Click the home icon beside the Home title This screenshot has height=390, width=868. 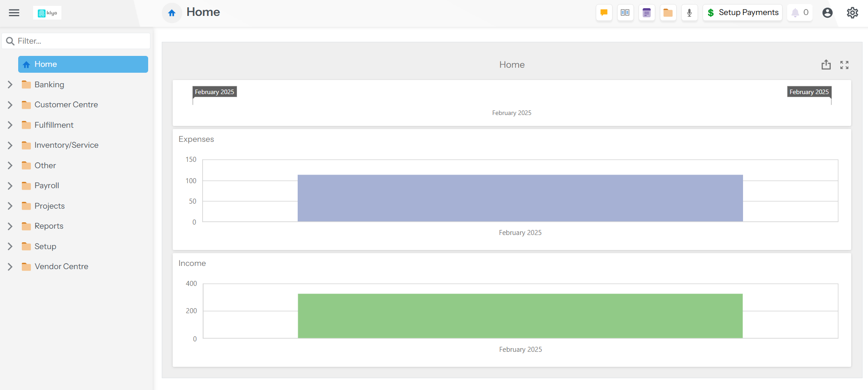[172, 13]
